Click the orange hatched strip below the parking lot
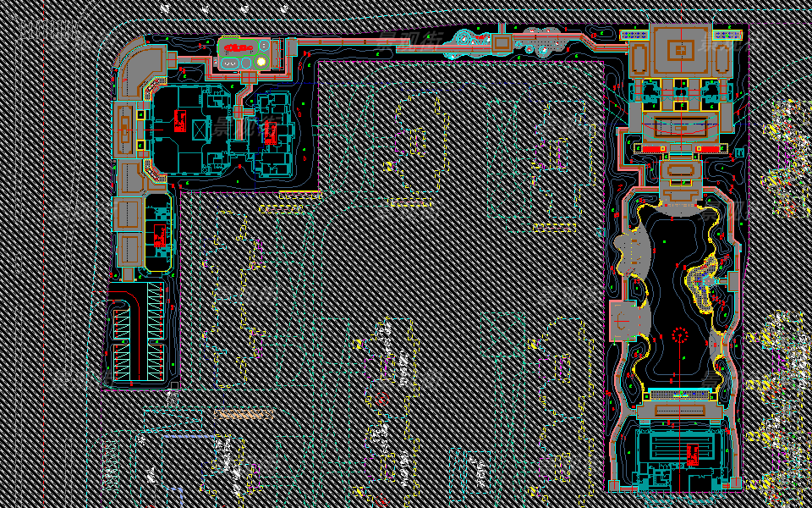Image resolution: width=812 pixels, height=508 pixels. click(x=244, y=415)
